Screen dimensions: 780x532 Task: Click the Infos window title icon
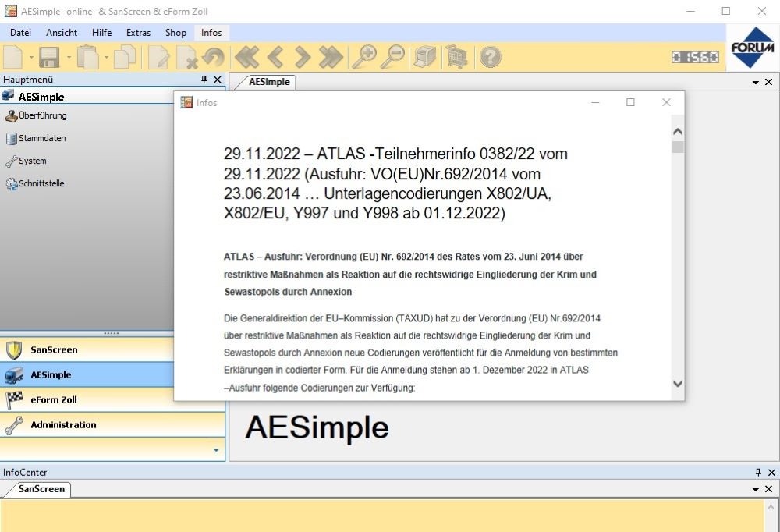[x=186, y=102]
